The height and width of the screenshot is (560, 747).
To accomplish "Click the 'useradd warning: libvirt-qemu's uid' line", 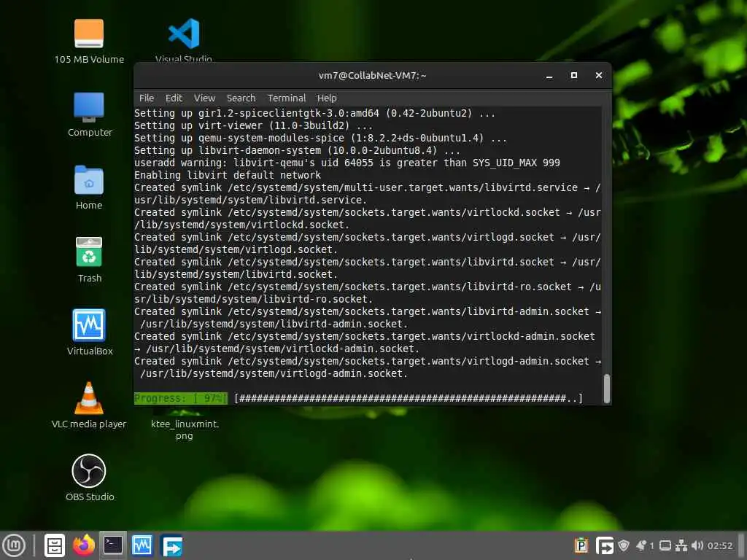I will pos(347,163).
